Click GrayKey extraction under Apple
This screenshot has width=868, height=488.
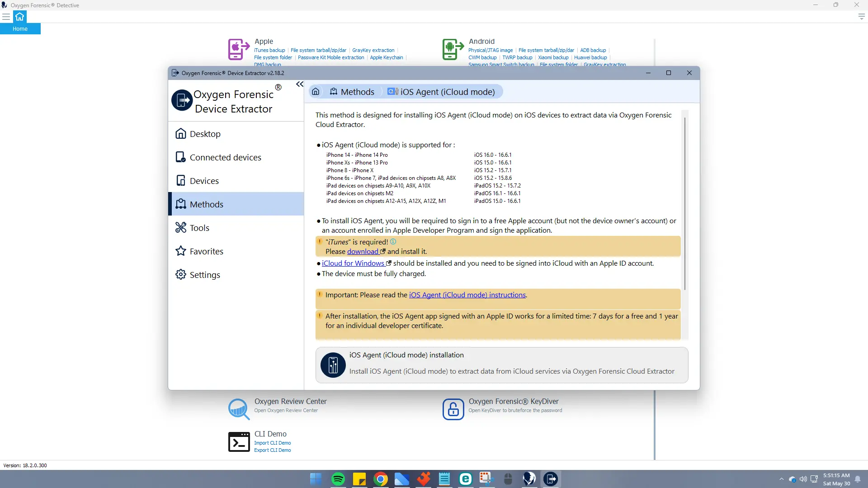point(373,50)
